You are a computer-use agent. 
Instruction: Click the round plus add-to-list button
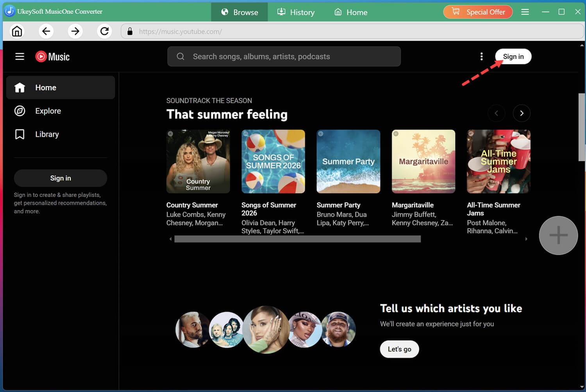[x=558, y=235]
